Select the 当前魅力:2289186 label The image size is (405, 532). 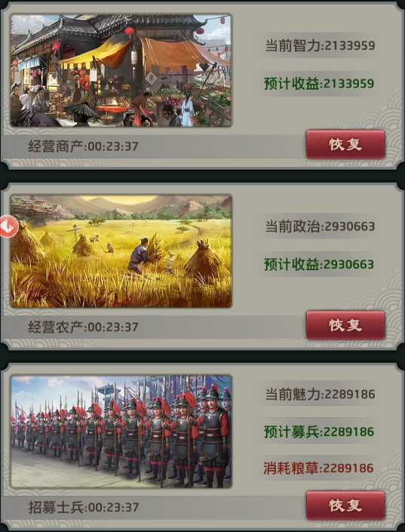(x=320, y=394)
